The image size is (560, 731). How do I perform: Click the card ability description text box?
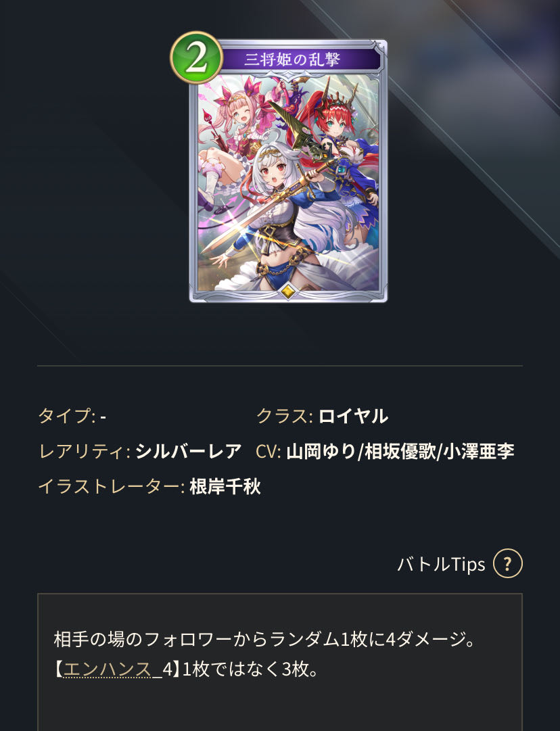click(x=280, y=662)
